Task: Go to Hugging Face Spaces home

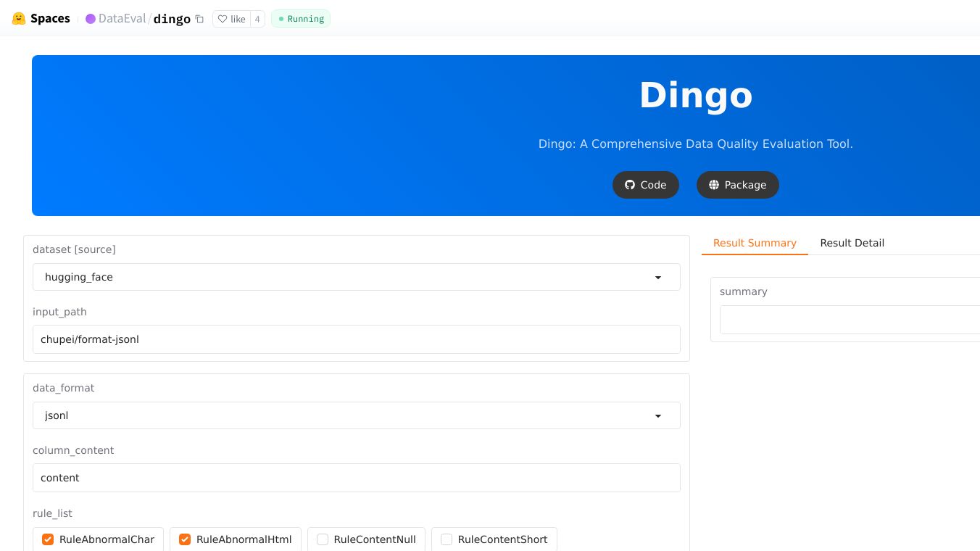Action: coord(41,19)
